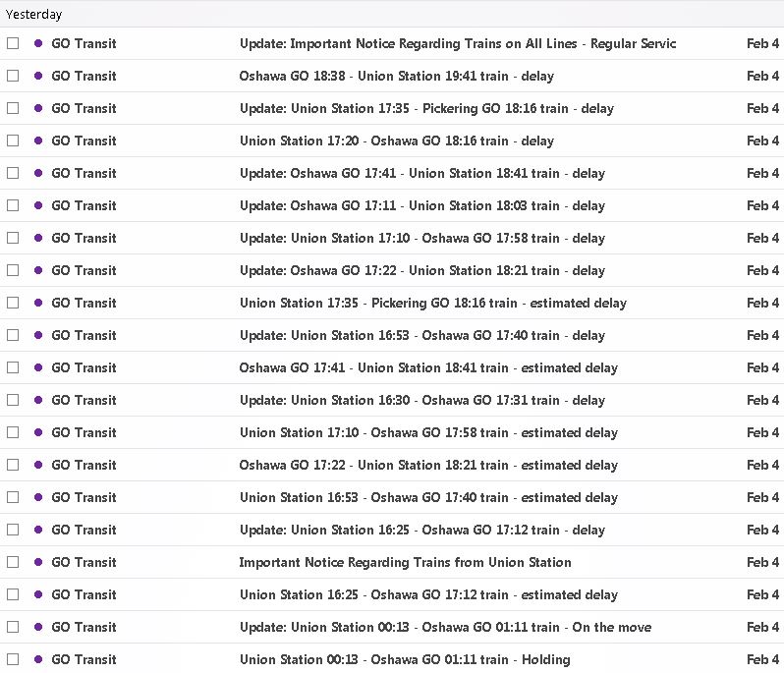Image resolution: width=784 pixels, height=673 pixels.
Task: Open 'Union Station 17:35 - Pickering GO' estimated delay email
Action: (x=432, y=303)
